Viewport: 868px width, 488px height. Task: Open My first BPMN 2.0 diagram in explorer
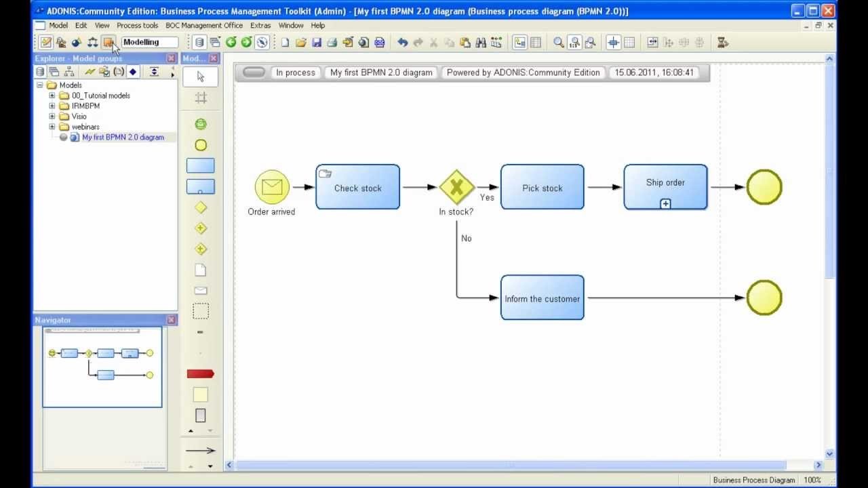pos(123,138)
